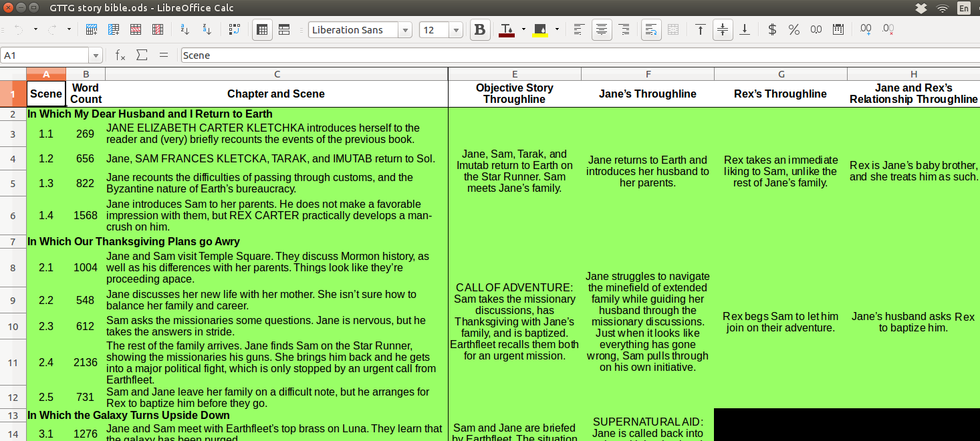Delete columns using the red columns icon
Viewport: 980px width, 441px height.
click(x=158, y=30)
